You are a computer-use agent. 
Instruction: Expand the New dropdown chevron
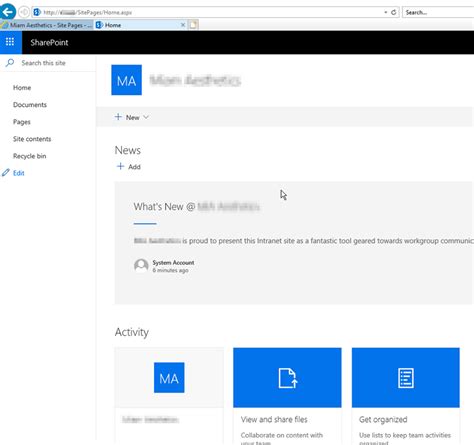(146, 117)
